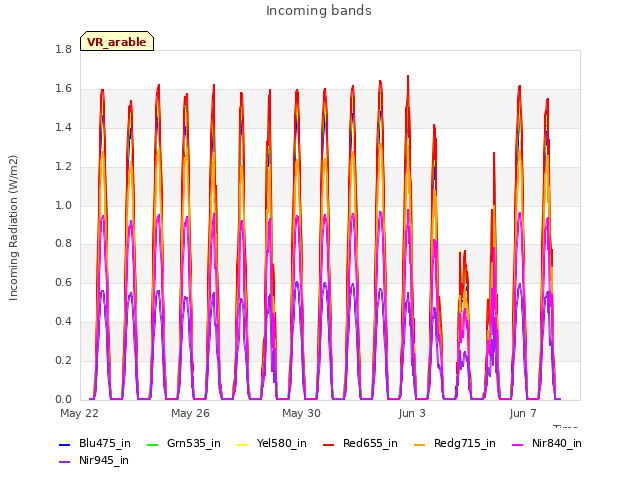Click the May 26 x-axis label
Screen dimensions: 640x480
tap(190, 413)
